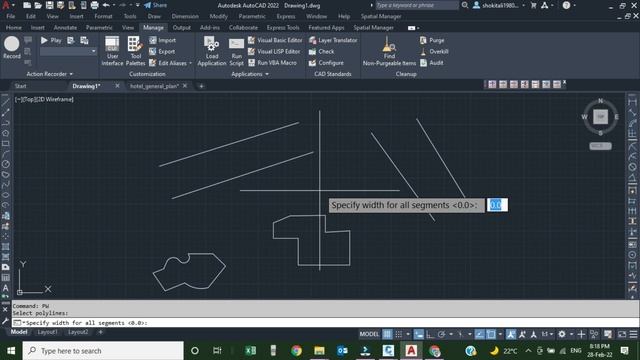The image size is (640, 360).
Task: Open the Output ribbon tab
Action: (181, 27)
